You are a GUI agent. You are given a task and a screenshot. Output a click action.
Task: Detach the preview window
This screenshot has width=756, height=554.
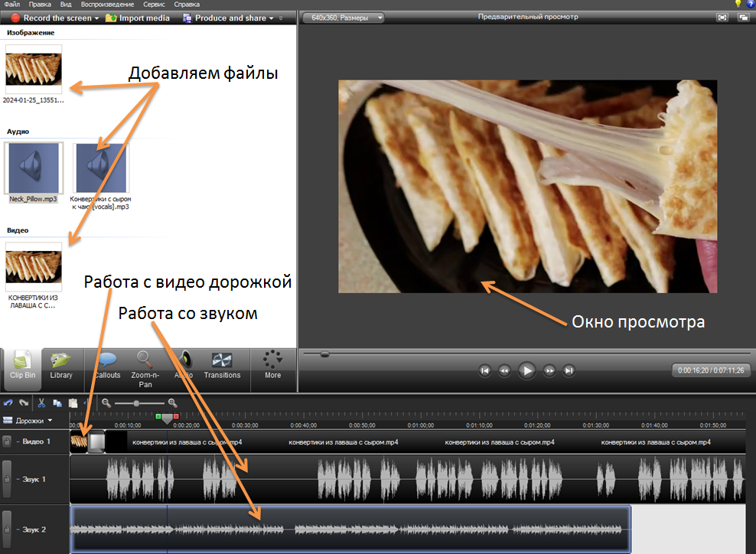(x=743, y=18)
